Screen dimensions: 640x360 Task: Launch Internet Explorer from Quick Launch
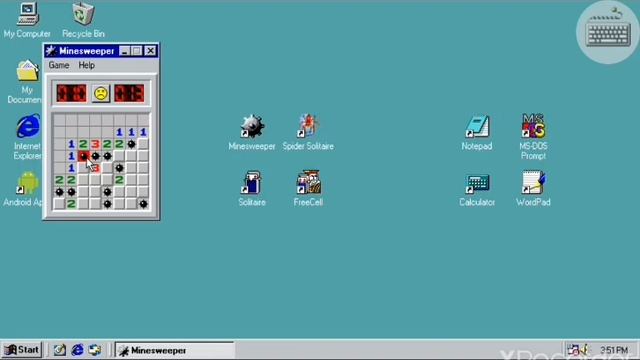[x=77, y=350]
